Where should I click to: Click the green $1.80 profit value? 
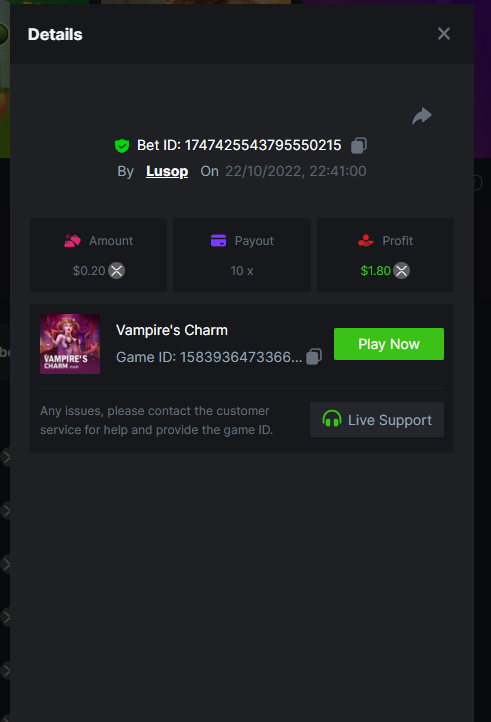[375, 271]
